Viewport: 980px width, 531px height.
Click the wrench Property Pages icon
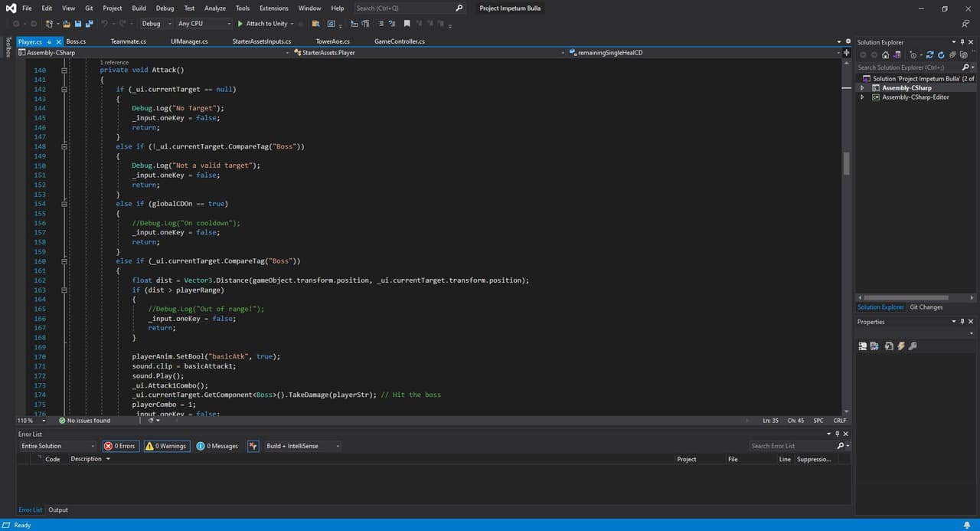tap(913, 346)
